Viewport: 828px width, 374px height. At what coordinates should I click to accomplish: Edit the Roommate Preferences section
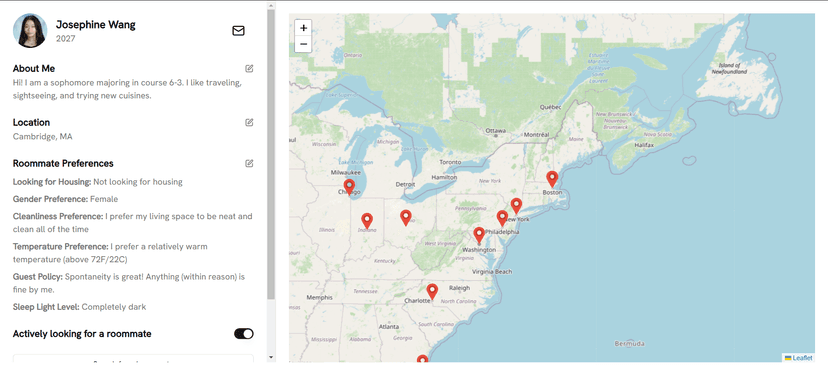click(249, 163)
